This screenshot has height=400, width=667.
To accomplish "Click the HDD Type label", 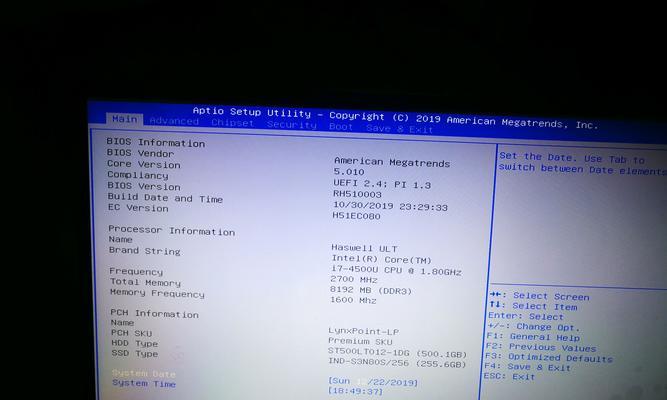I will click(x=134, y=343).
